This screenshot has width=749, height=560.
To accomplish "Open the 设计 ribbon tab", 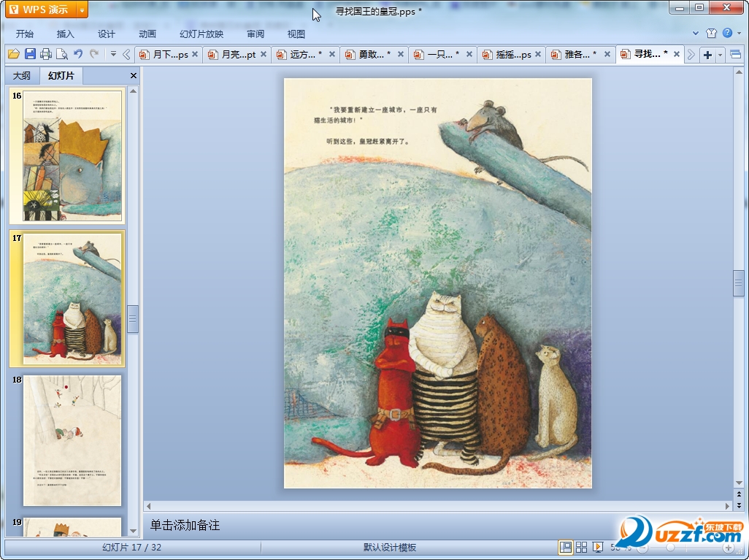I will point(106,34).
